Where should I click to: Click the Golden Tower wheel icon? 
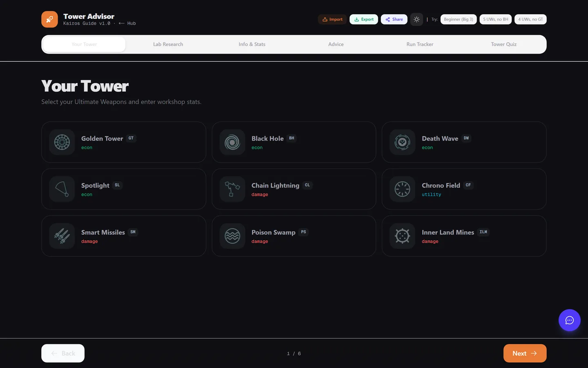[62, 142]
